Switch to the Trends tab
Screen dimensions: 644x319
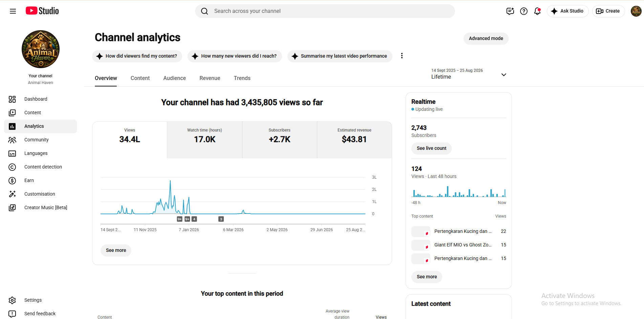click(x=242, y=78)
